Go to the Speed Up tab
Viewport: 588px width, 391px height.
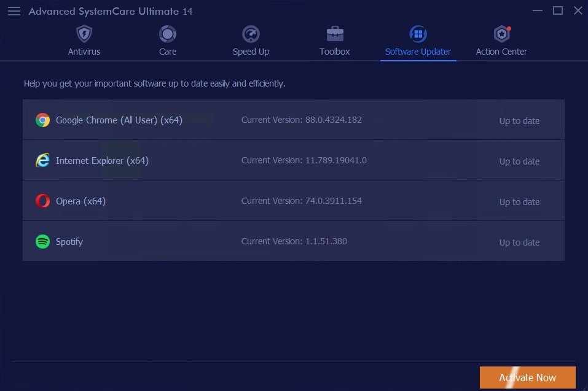[251, 52]
